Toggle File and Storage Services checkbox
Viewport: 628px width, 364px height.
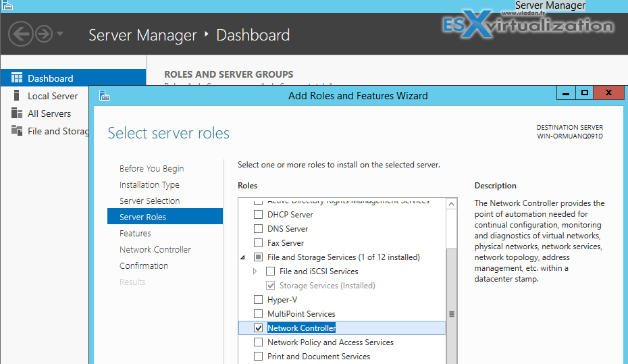(x=259, y=257)
